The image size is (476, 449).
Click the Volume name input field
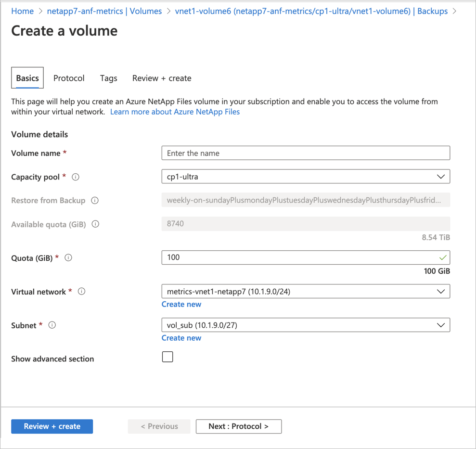pyautogui.click(x=306, y=153)
